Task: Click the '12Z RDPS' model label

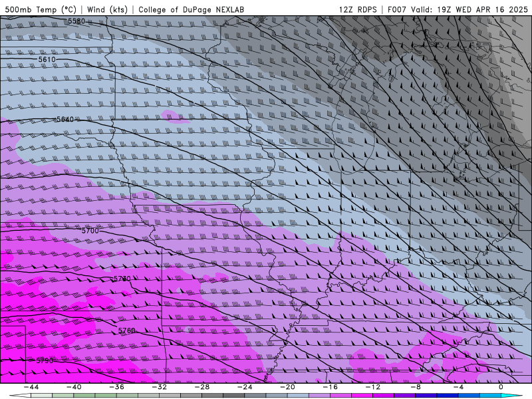Action: [358, 9]
